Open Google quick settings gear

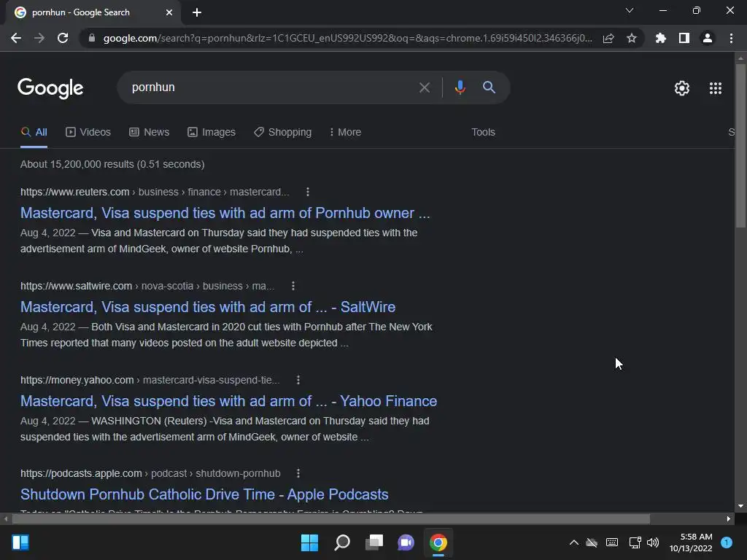[x=682, y=88]
